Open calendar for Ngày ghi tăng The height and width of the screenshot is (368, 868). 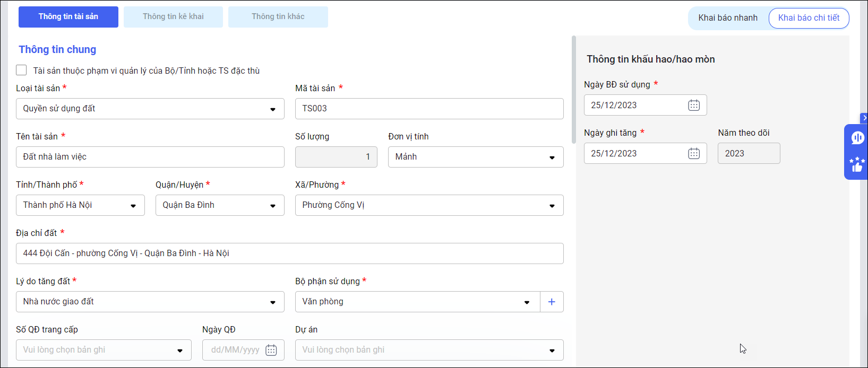[694, 153]
